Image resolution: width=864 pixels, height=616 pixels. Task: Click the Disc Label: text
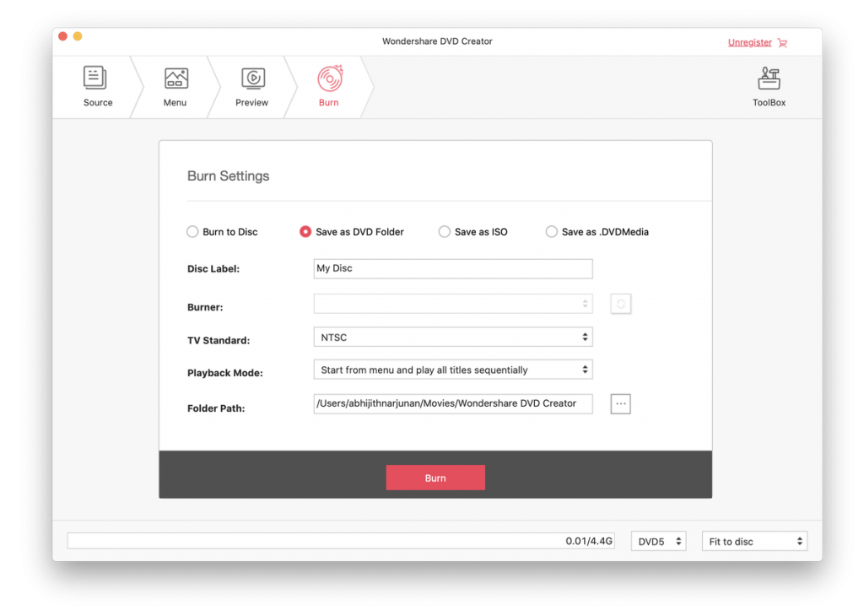tap(213, 269)
